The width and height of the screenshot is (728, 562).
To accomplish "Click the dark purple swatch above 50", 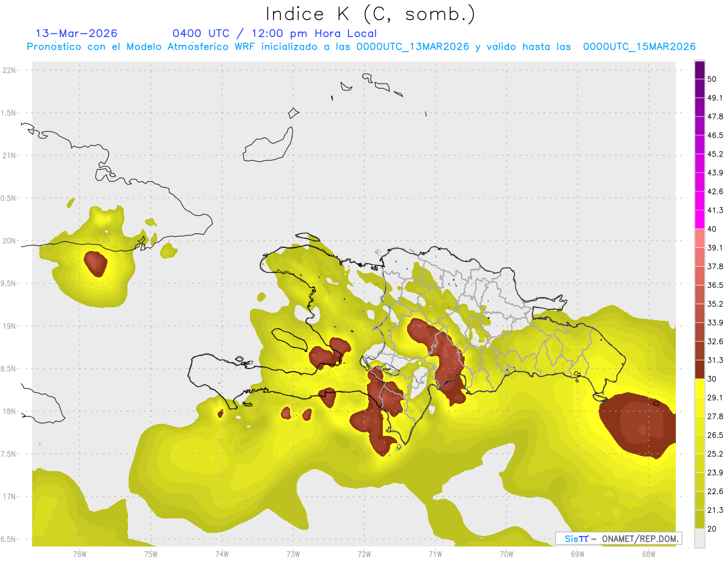I will click(x=699, y=70).
